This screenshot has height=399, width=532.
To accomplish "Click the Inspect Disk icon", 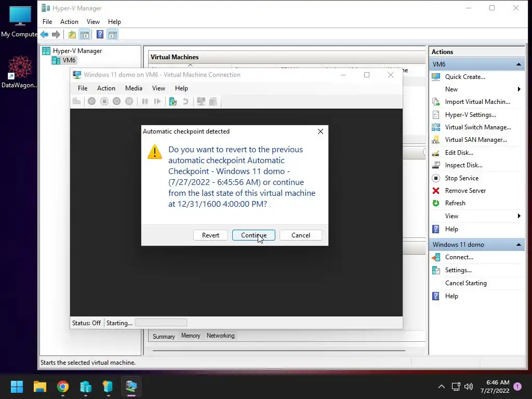I will coord(436,165).
